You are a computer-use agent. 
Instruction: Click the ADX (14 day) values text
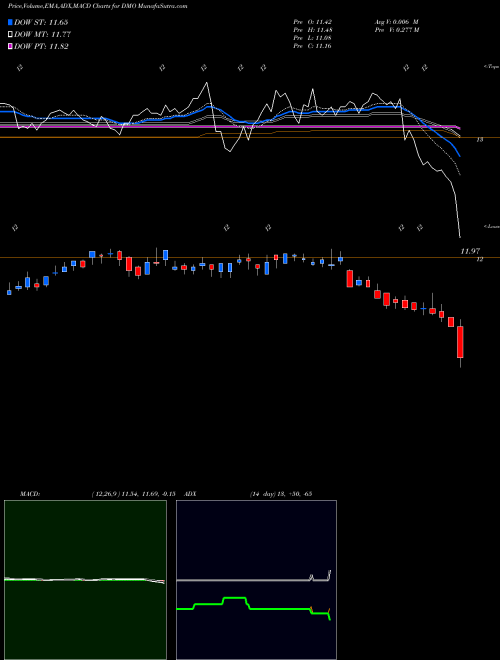point(281,494)
